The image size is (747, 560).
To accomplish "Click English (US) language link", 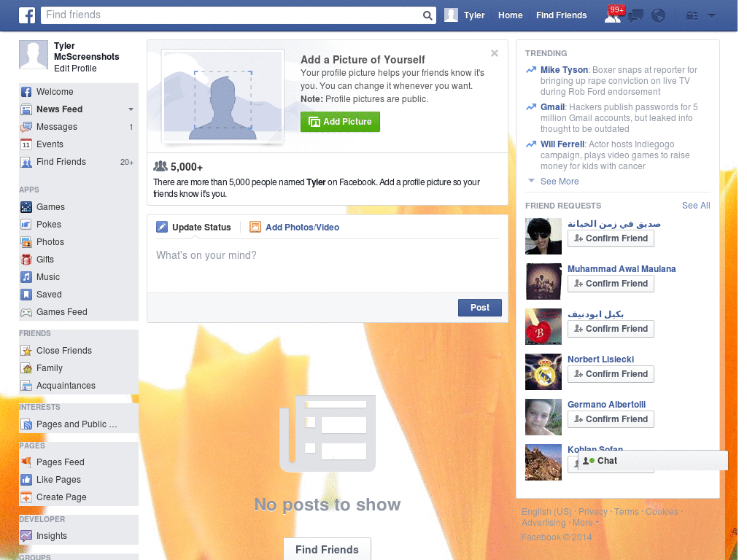I will coord(546,511).
